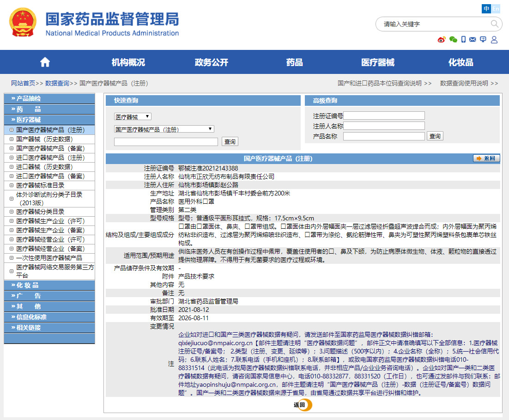Open the 医疗器械 category dropdown

tap(132, 116)
